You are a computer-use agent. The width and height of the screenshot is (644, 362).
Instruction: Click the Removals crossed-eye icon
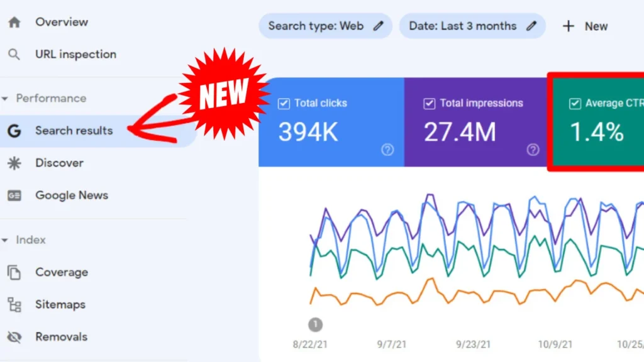pos(14,337)
